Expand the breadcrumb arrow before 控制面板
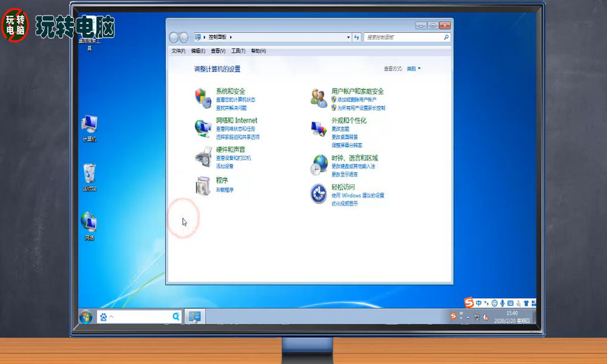Image resolution: width=607 pixels, height=364 pixels. coord(205,37)
